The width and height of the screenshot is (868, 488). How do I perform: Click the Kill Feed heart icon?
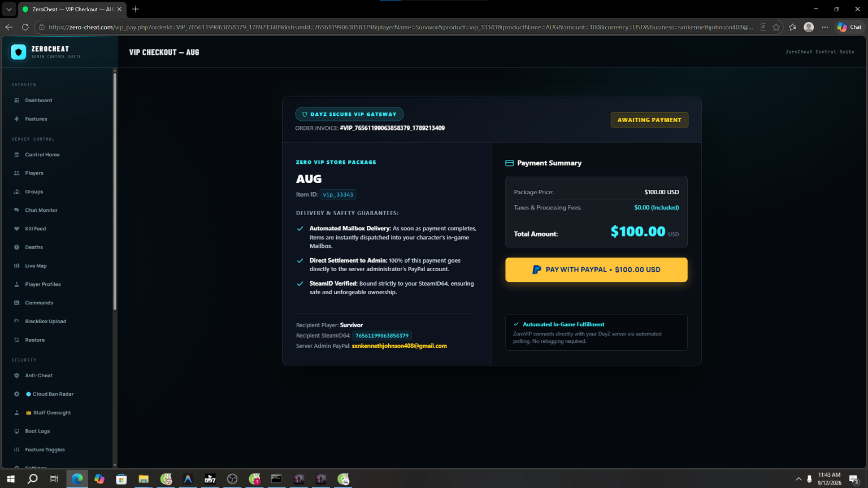point(16,229)
